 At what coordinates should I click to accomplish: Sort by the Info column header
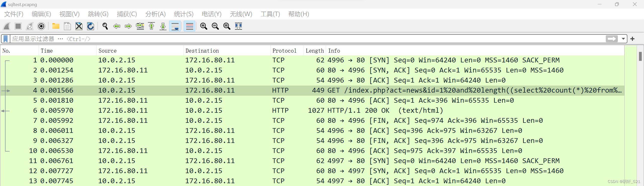(475, 51)
